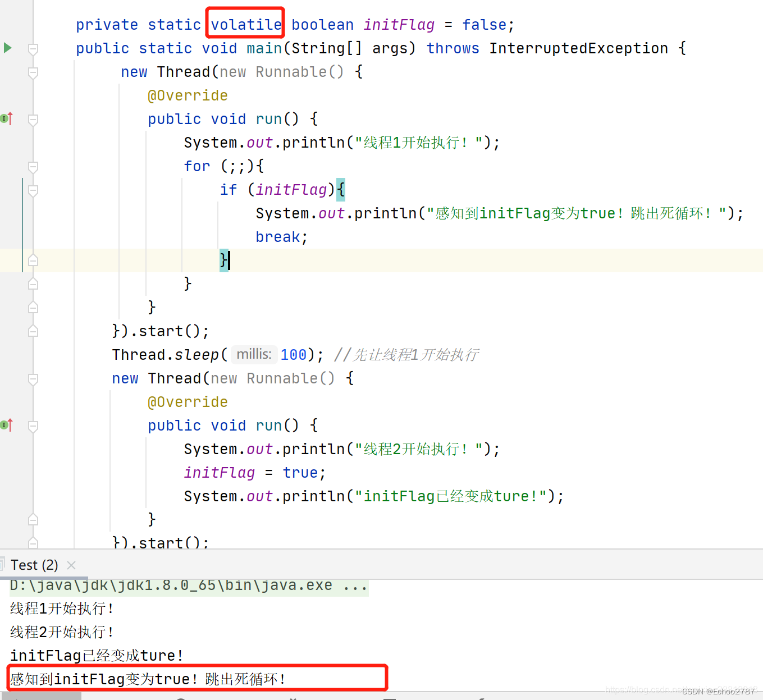Click the break; statement

282,237
